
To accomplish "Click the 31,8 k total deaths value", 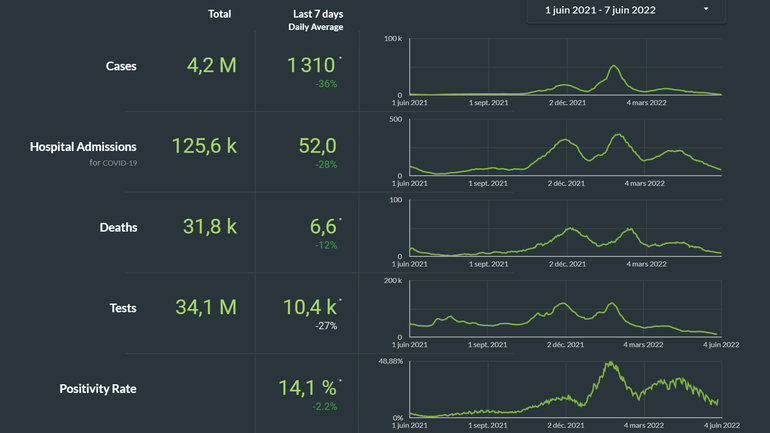I will (x=209, y=227).
